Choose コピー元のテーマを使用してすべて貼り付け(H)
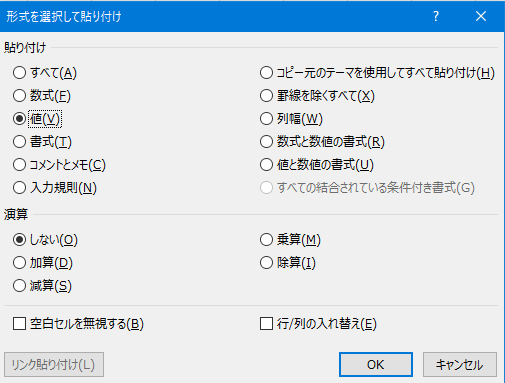505x383 pixels. pos(377,73)
